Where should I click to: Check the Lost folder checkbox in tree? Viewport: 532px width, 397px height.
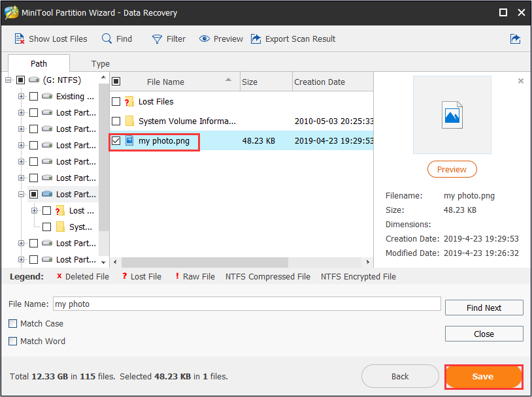pyautogui.click(x=47, y=210)
